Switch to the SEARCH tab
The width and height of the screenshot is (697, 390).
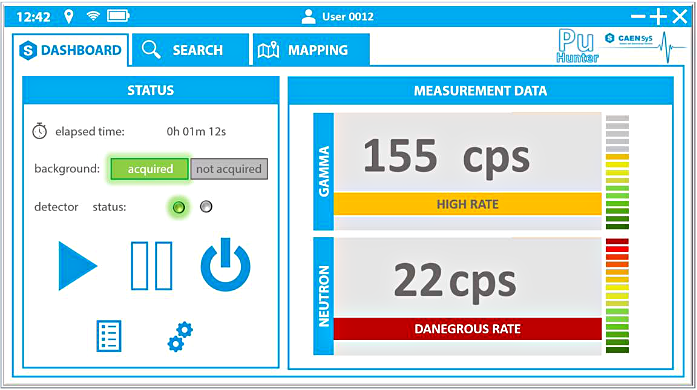click(x=190, y=50)
